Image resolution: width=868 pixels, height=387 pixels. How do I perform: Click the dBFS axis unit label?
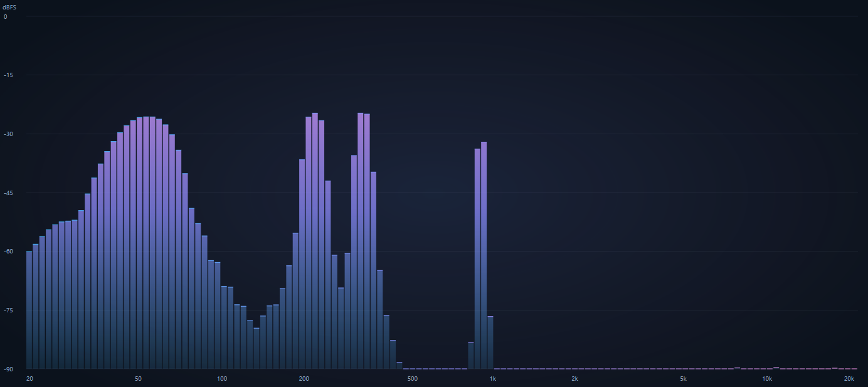(9, 7)
